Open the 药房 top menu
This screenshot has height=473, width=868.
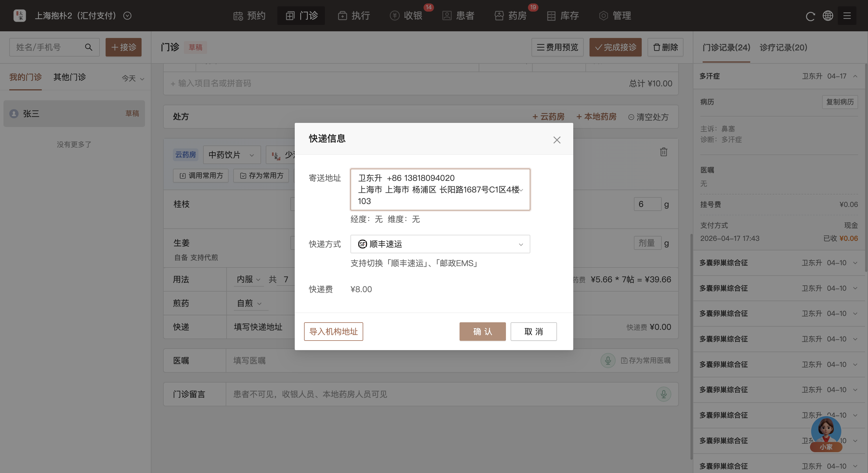click(x=511, y=16)
